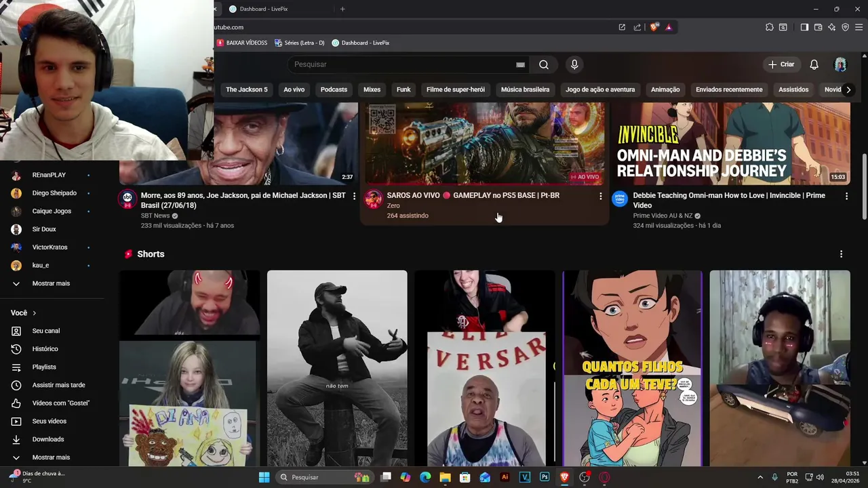
Task: Open the Caique Jogos subscription
Action: [x=52, y=211]
